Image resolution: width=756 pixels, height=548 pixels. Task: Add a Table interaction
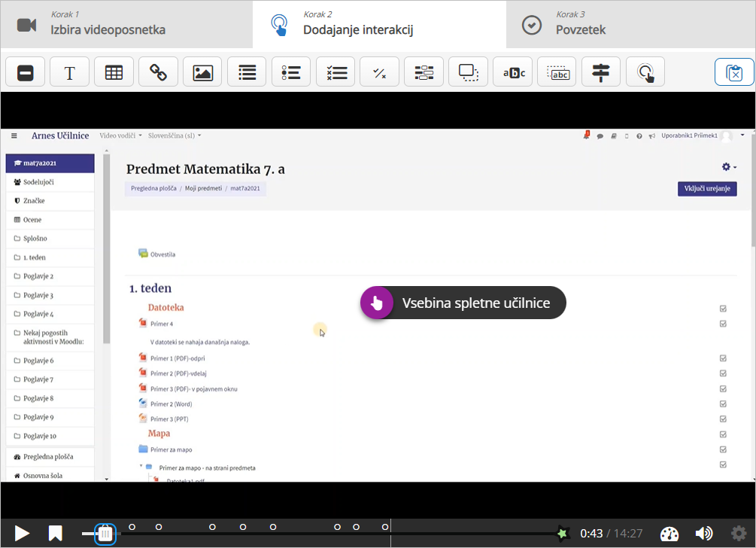tap(114, 72)
